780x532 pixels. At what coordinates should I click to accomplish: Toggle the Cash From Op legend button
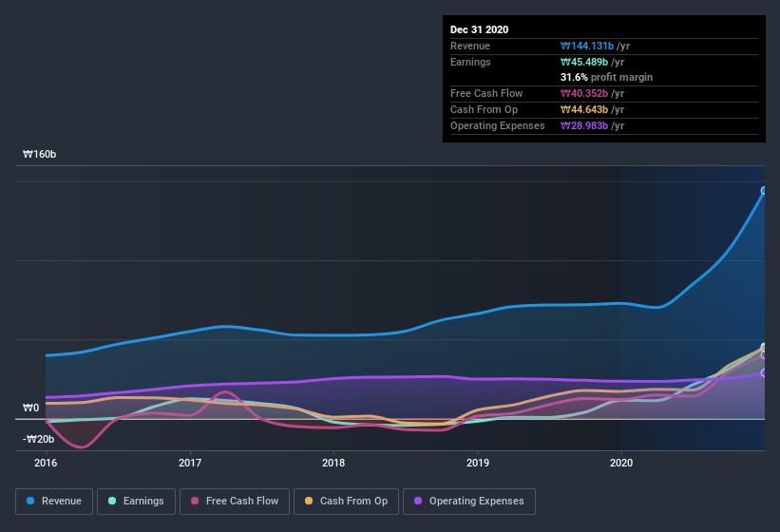coord(353,501)
